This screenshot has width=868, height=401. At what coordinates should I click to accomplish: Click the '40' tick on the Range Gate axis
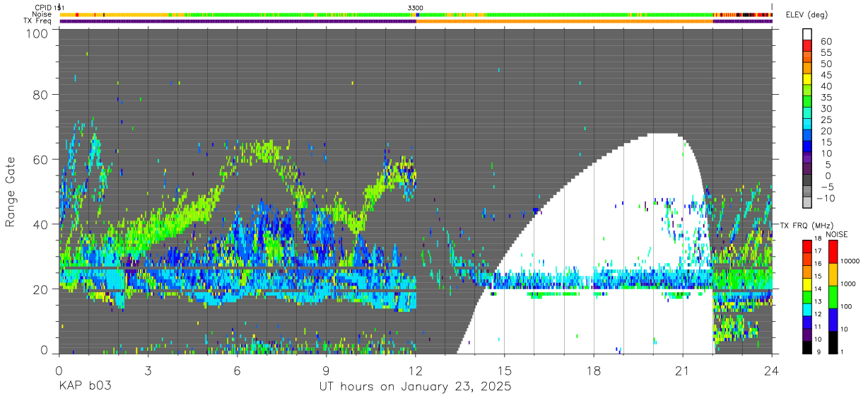click(41, 224)
